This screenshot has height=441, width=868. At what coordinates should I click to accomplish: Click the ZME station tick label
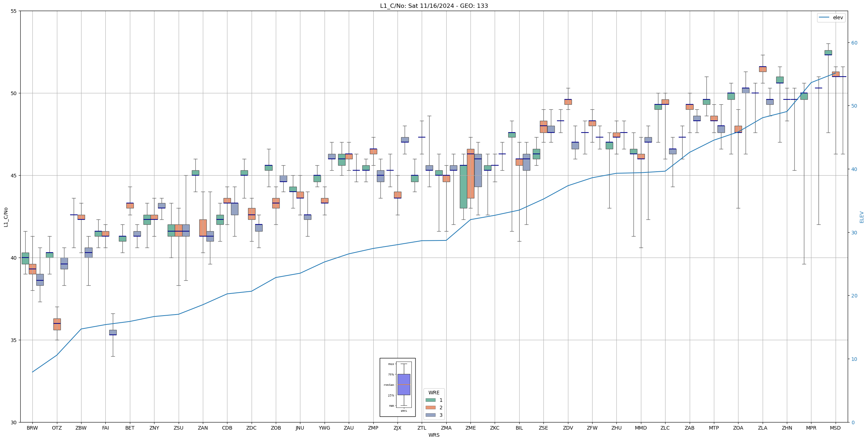pos(470,428)
